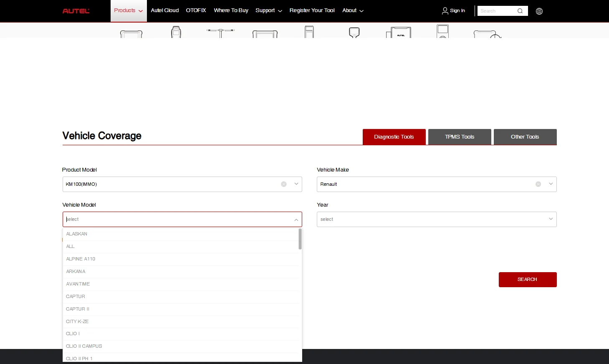Open the Products menu

point(129,11)
